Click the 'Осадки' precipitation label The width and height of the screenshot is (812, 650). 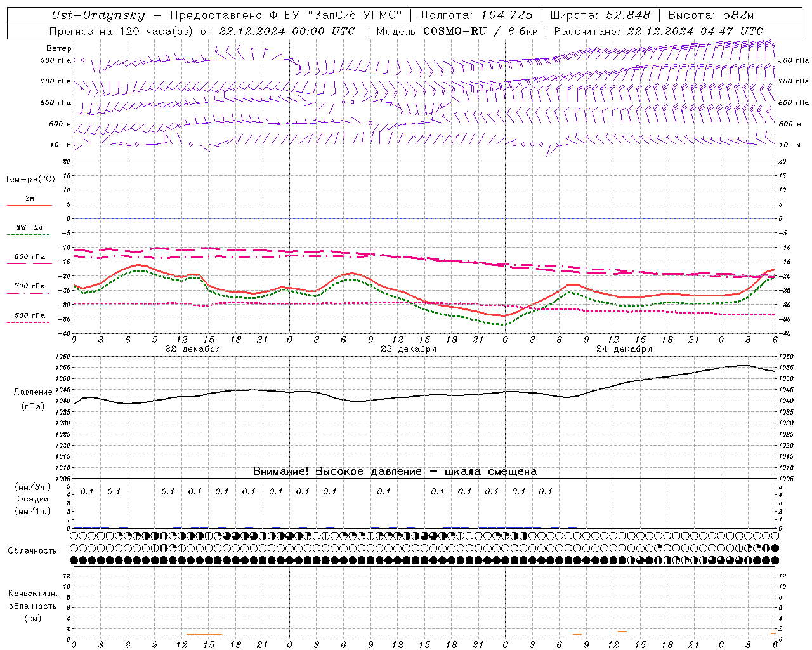[x=32, y=500]
